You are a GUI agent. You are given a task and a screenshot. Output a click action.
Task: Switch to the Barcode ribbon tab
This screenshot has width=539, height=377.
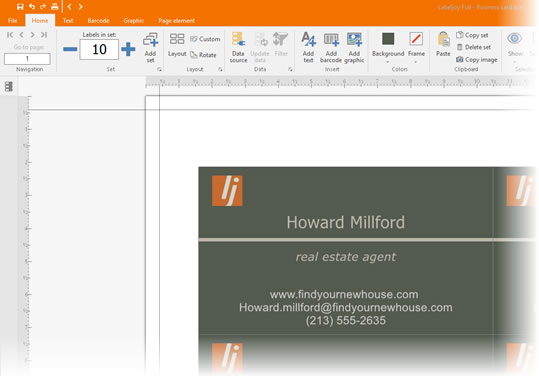(x=98, y=21)
